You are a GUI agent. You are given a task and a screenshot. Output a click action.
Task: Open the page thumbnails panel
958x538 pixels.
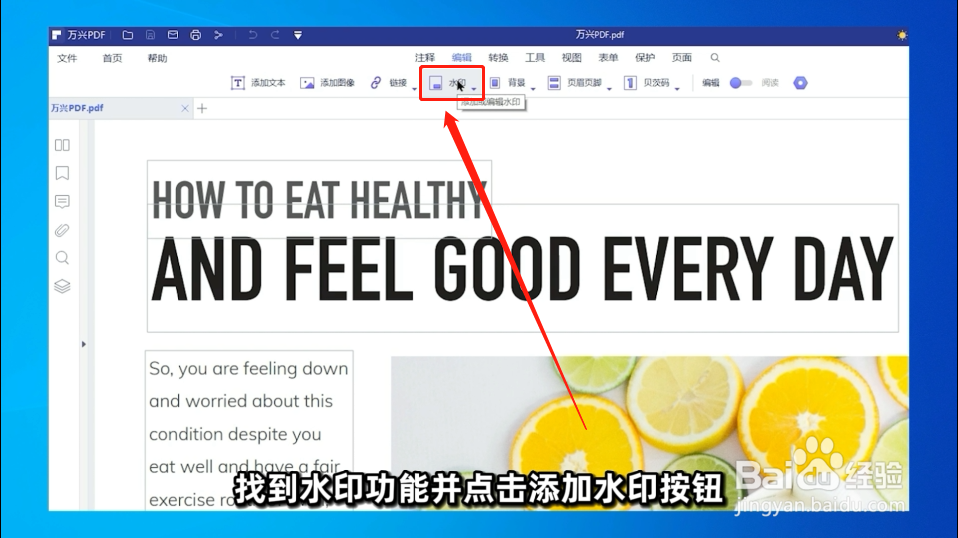(62, 145)
